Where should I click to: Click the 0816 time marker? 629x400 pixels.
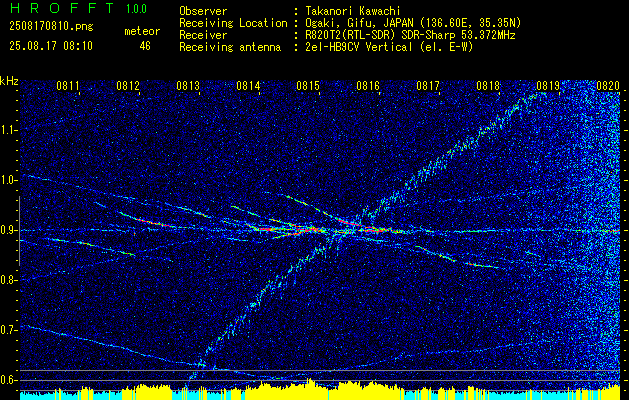pos(368,85)
